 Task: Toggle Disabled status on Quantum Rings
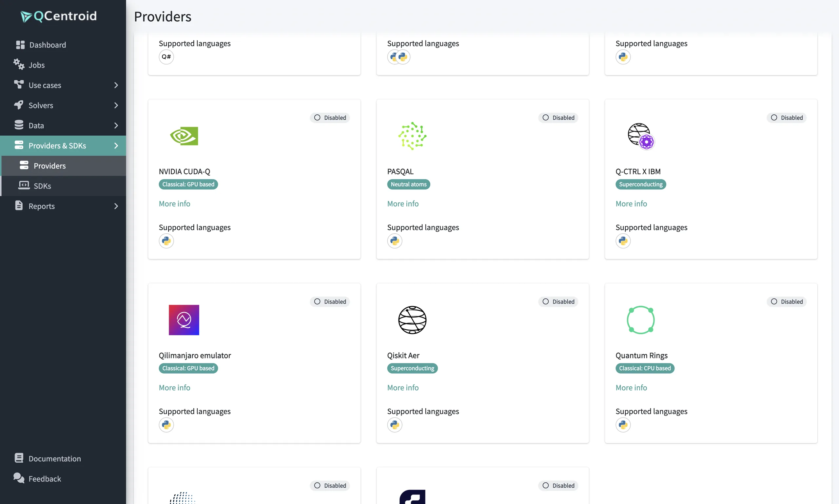coord(787,301)
